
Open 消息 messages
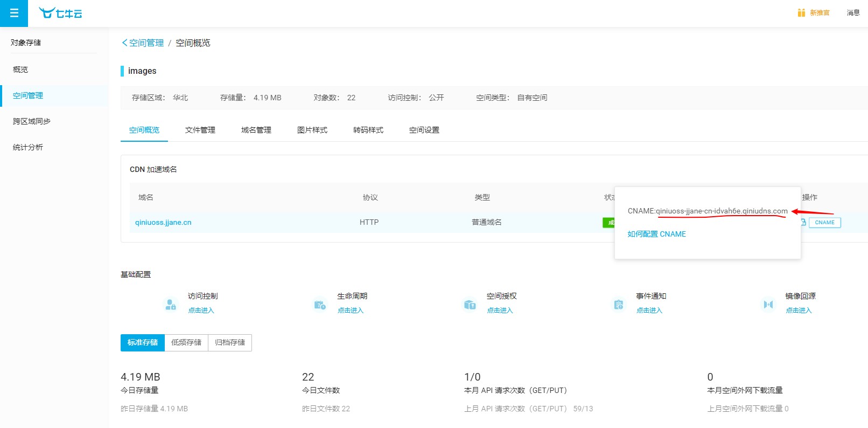click(x=853, y=12)
